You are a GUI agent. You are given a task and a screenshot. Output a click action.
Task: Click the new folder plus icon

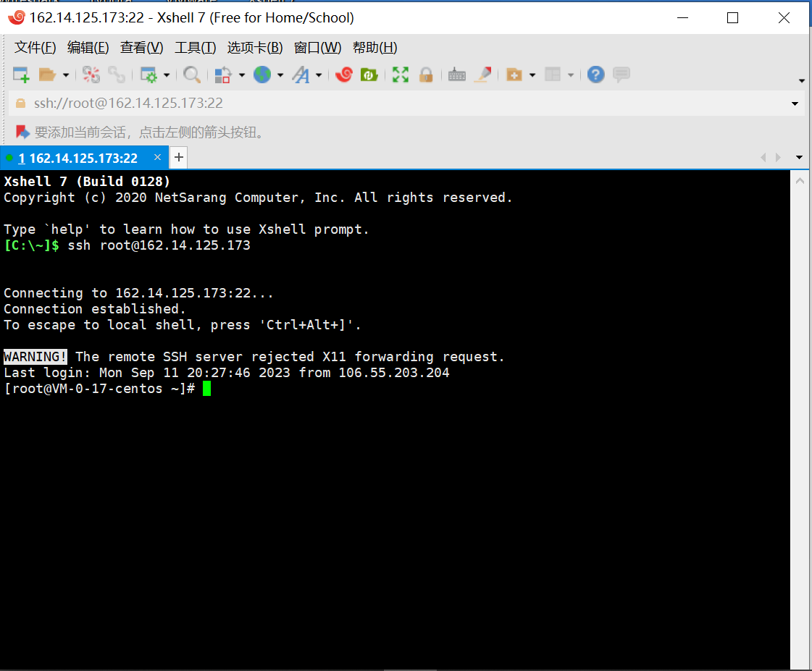pos(514,75)
